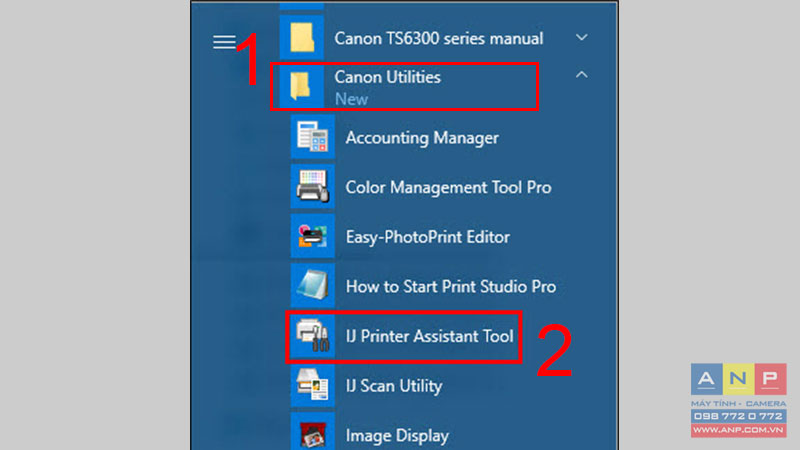Click the IJ Printer Assistant Tool icon

point(313,335)
